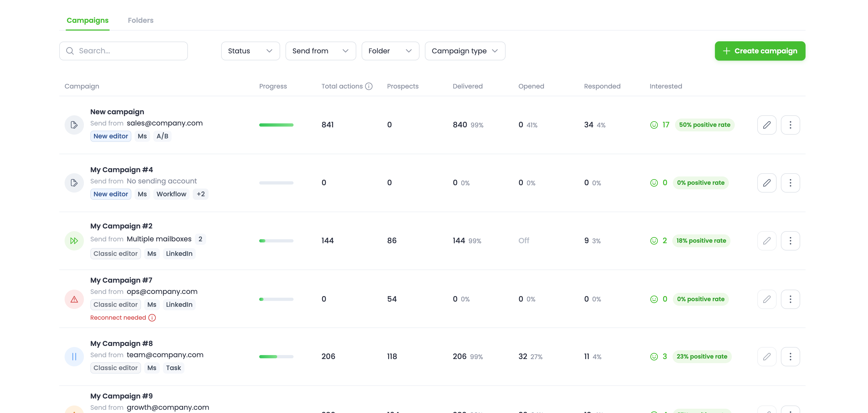Click the running status icon for My Campaign #2
Image resolution: width=868 pixels, height=413 pixels.
coord(74,241)
